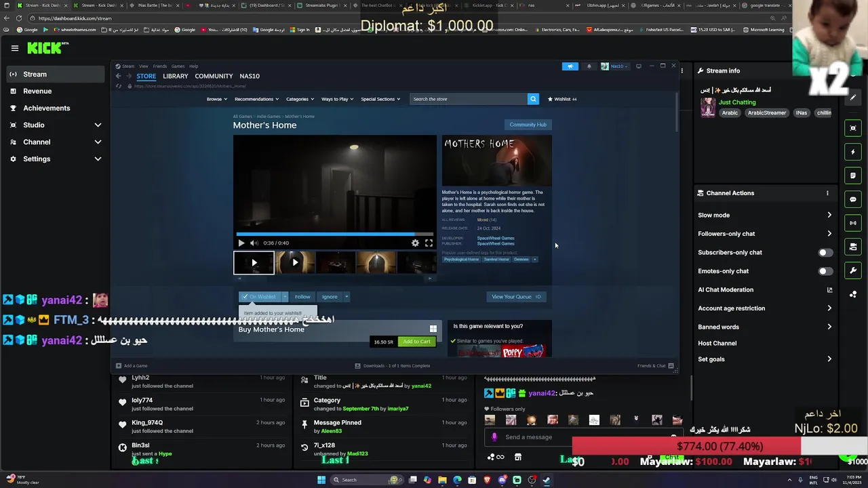Click the chat bubble widget icon
868x488 pixels.
(853, 199)
